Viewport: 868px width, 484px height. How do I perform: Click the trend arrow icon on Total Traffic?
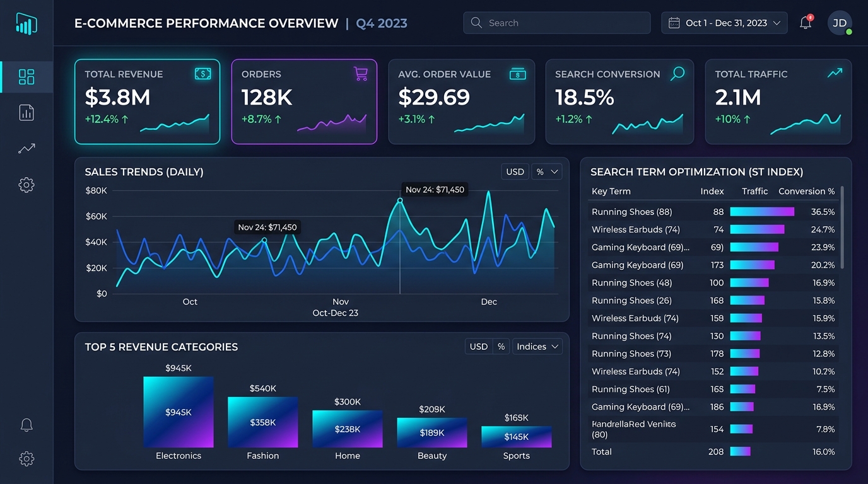click(x=835, y=73)
